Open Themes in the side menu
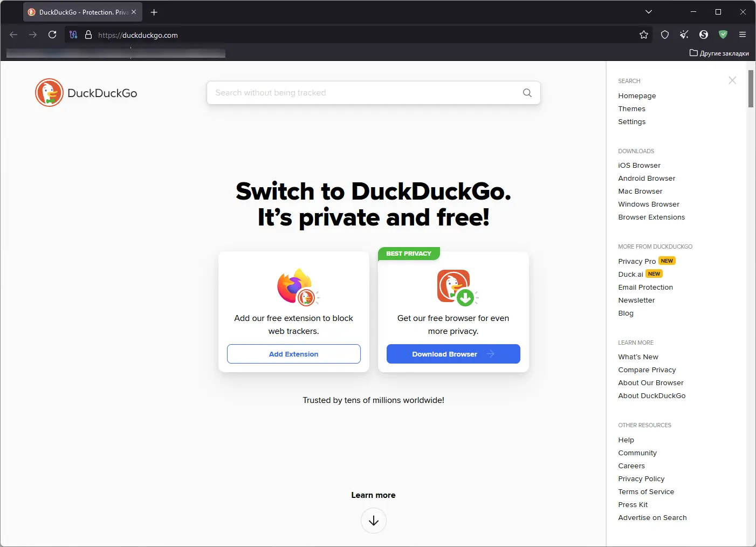This screenshot has height=547, width=756. coord(632,108)
